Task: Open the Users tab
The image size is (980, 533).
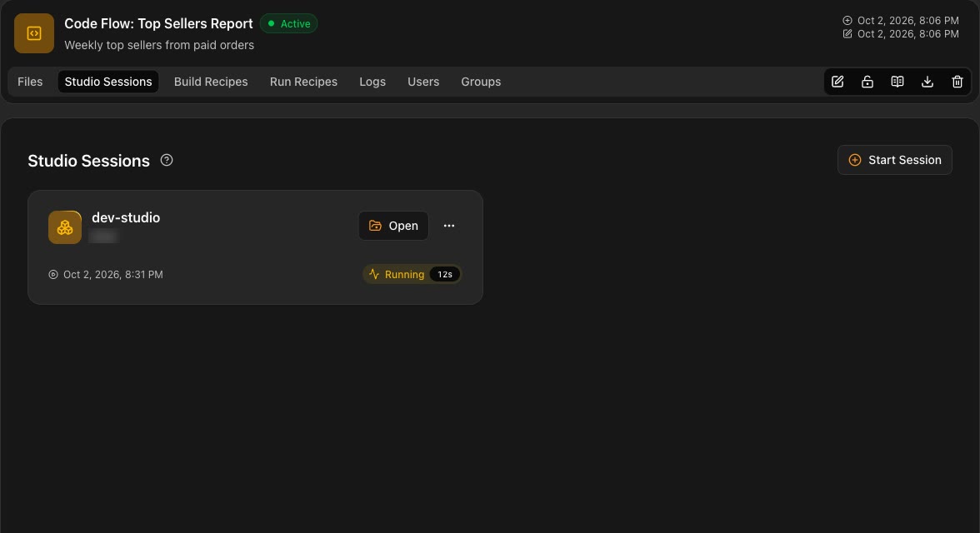Action: click(423, 82)
